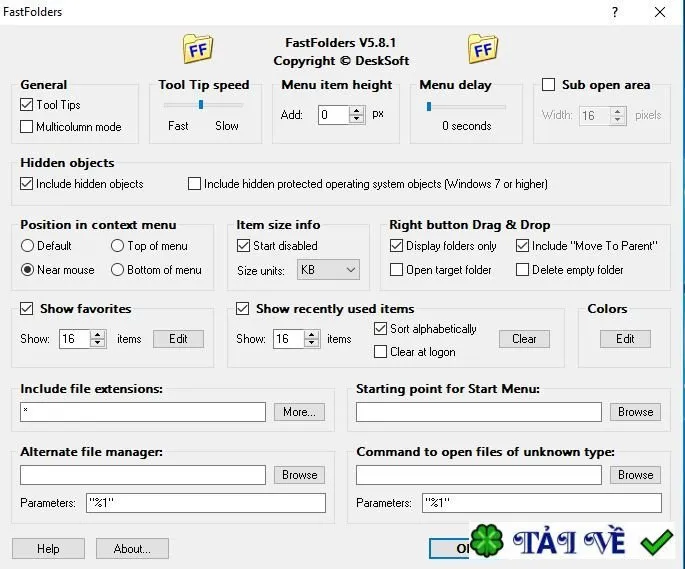The height and width of the screenshot is (569, 685).
Task: Click the favorites Show items number field
Action: click(x=75, y=339)
